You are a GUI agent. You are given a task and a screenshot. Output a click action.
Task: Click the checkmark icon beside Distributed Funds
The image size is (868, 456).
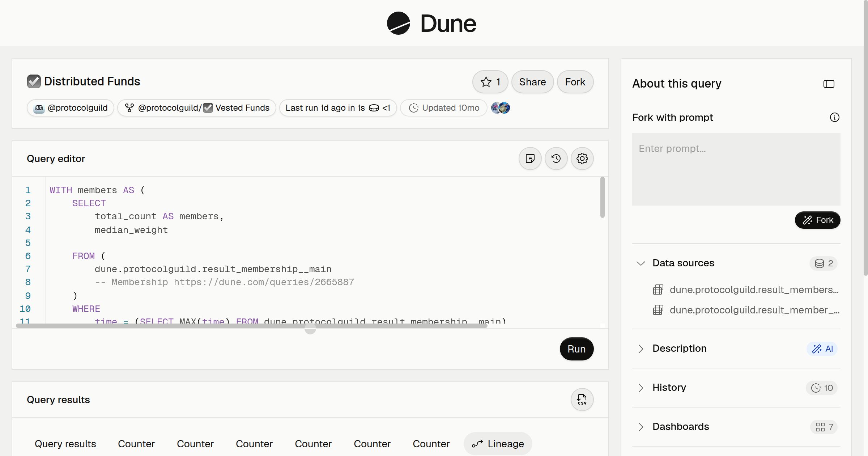tap(34, 81)
